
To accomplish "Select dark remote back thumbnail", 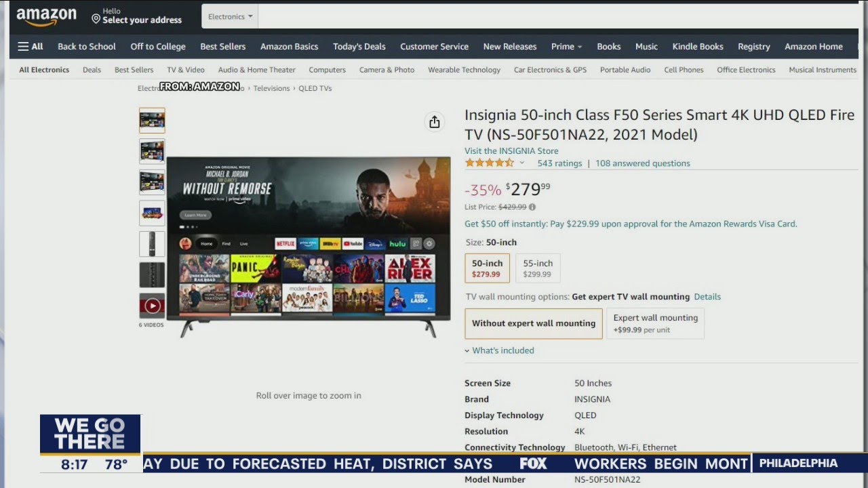I will (x=152, y=274).
